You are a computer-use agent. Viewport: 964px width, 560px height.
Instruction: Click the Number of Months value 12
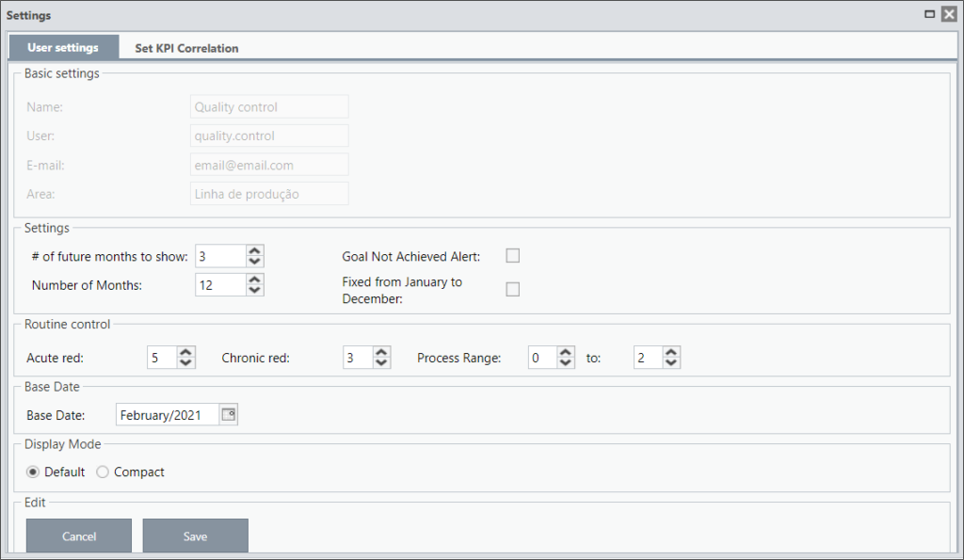[221, 285]
